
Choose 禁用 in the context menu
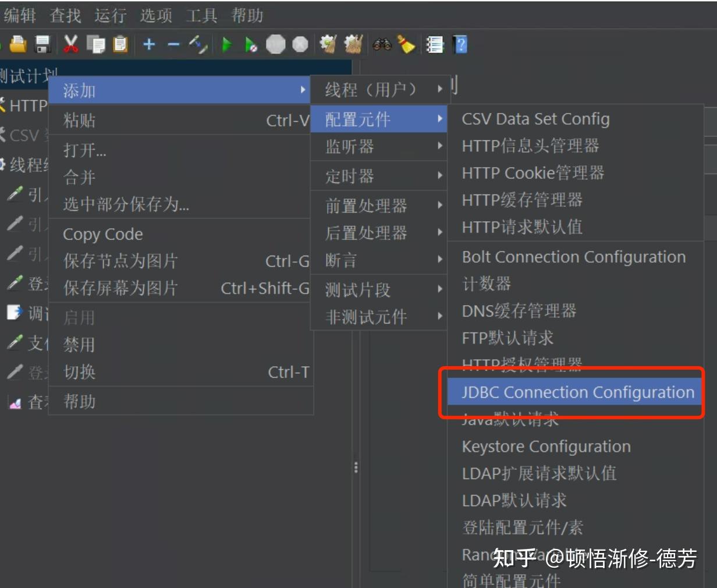[x=181, y=345]
